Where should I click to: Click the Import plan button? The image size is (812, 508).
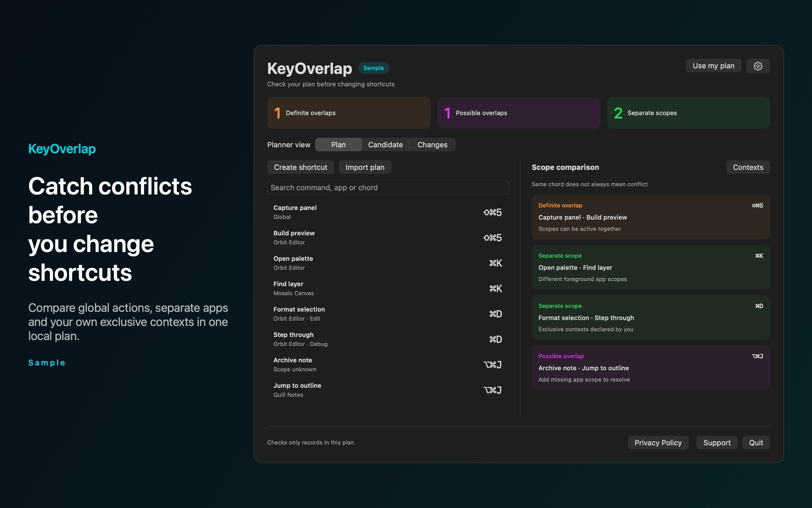tap(365, 167)
